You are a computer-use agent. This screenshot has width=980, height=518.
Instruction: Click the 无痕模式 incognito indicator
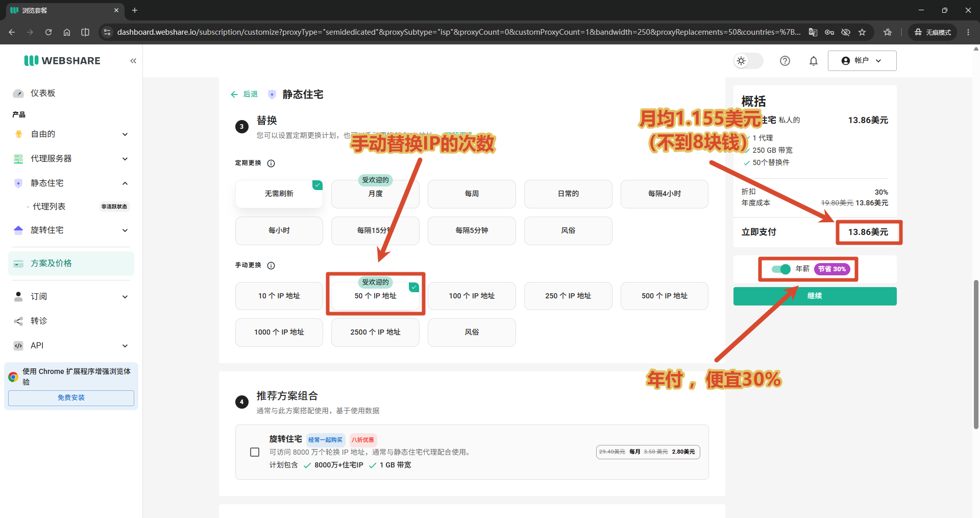933,32
